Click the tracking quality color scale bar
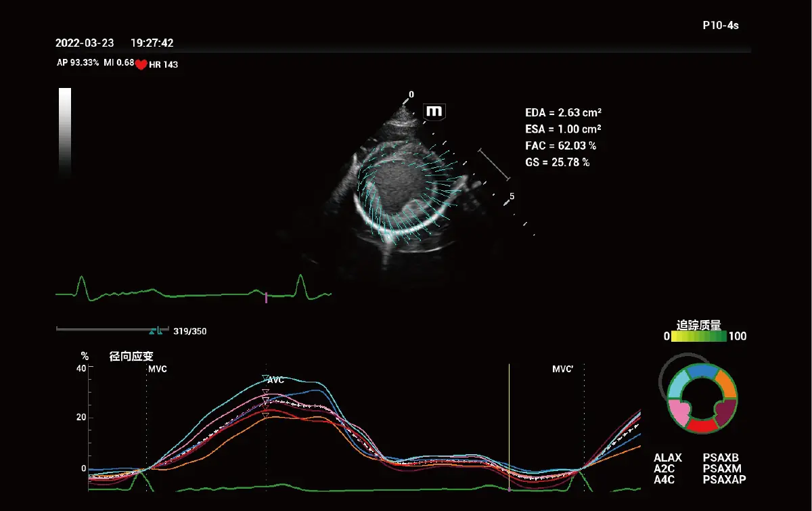Screen dimensions: 812x511 [x=698, y=336]
